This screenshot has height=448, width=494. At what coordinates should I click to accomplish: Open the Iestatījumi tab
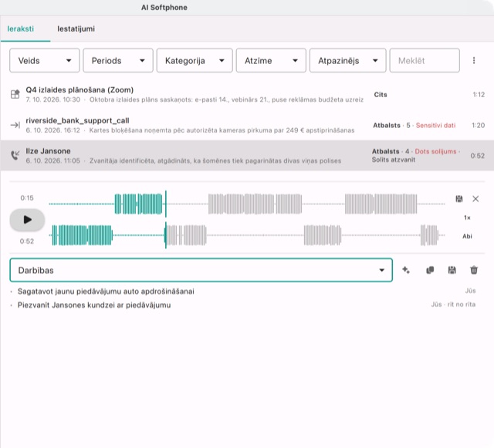76,29
